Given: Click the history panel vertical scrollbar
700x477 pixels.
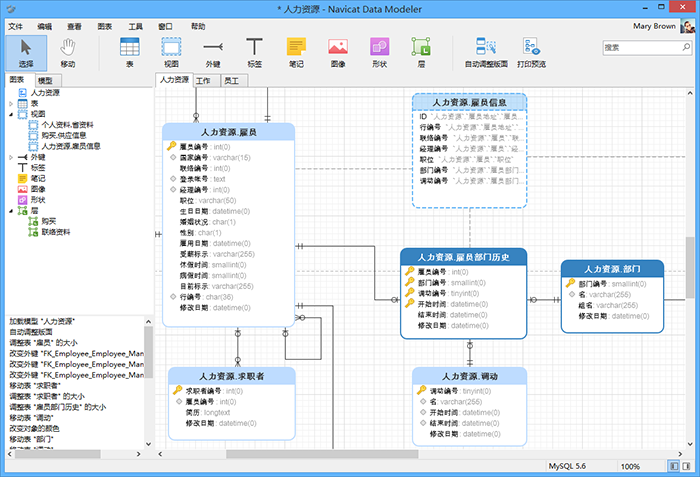Looking at the screenshot, I should coord(149,352).
